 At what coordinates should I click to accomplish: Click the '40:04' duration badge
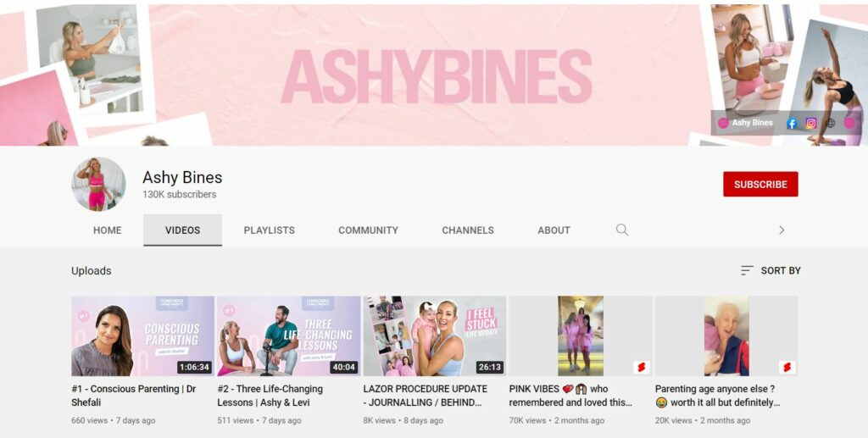click(343, 367)
